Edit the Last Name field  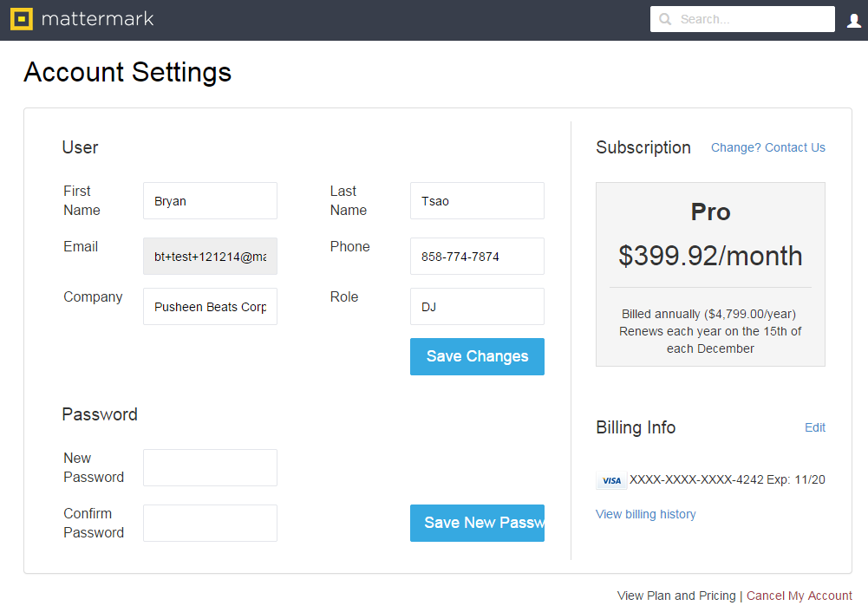(x=477, y=201)
